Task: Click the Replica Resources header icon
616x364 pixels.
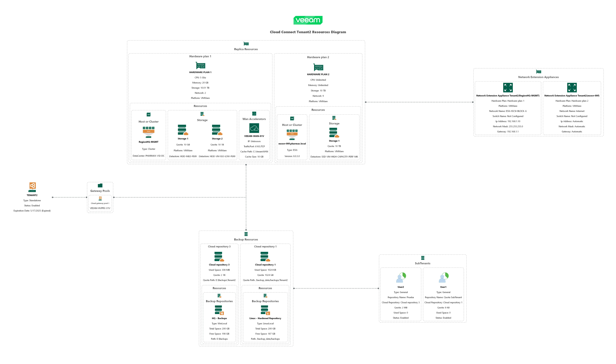Action: (246, 44)
